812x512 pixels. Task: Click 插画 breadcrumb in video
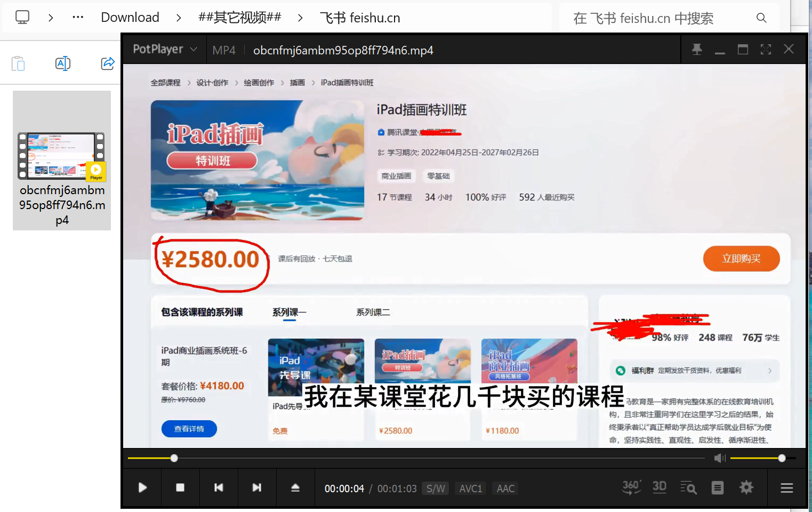pos(298,83)
